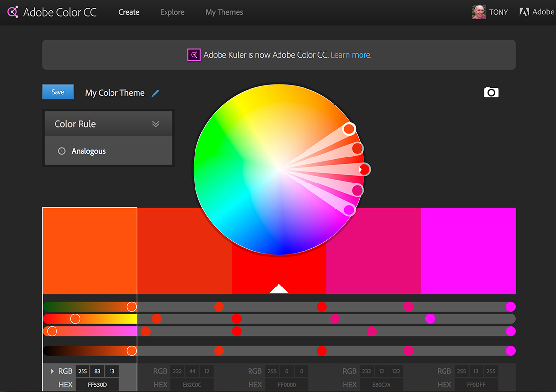This screenshot has width=556, height=392.
Task: Click the Adobe Color CC logo icon
Action: coord(13,12)
